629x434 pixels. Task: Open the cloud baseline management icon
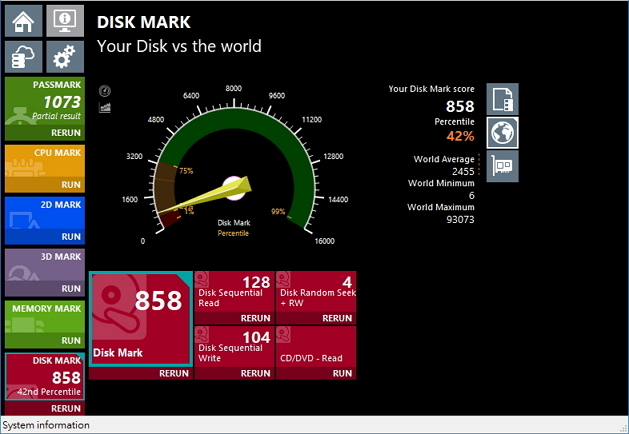pyautogui.click(x=24, y=57)
